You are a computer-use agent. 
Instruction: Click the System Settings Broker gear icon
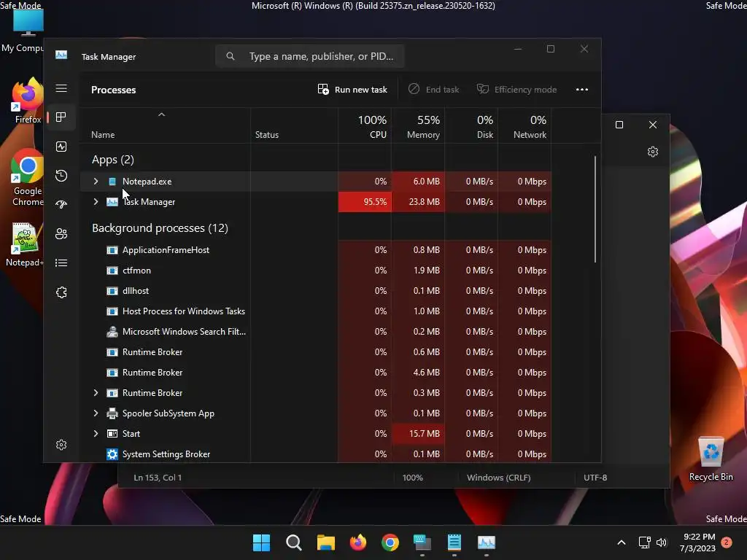point(112,454)
